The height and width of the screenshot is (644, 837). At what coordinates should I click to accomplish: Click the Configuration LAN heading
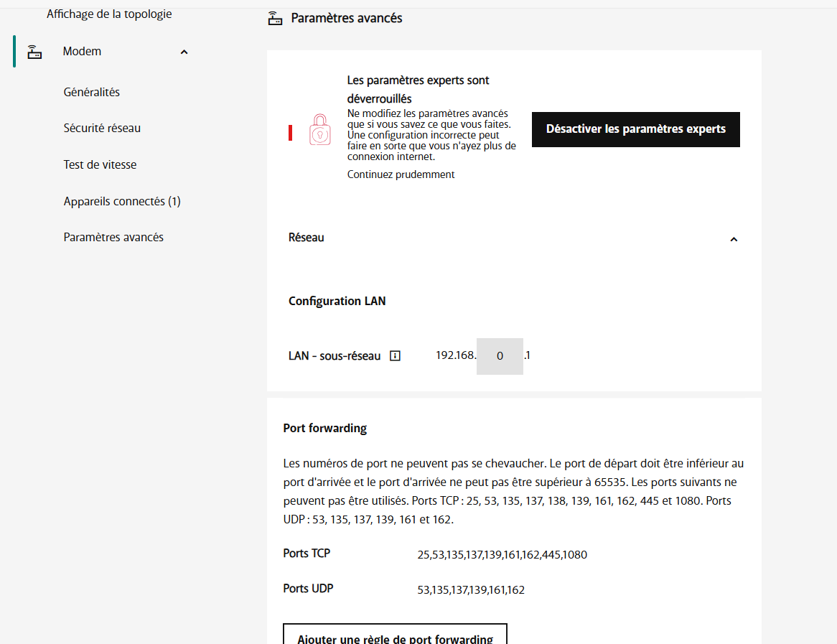coord(337,301)
